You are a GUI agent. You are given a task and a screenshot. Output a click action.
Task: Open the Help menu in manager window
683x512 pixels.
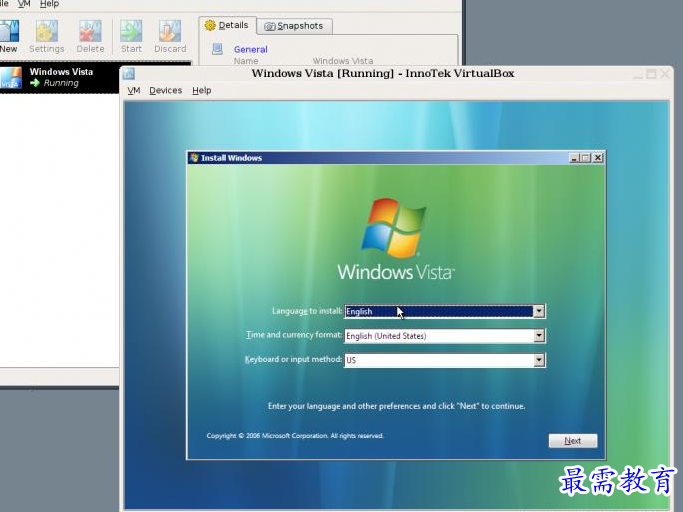pyautogui.click(x=49, y=4)
